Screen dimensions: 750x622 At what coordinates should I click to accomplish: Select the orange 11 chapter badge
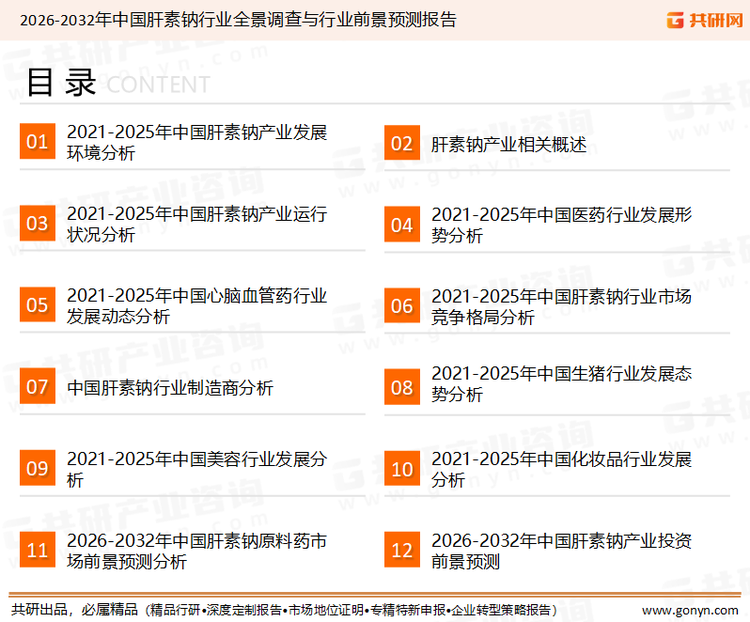tap(37, 549)
